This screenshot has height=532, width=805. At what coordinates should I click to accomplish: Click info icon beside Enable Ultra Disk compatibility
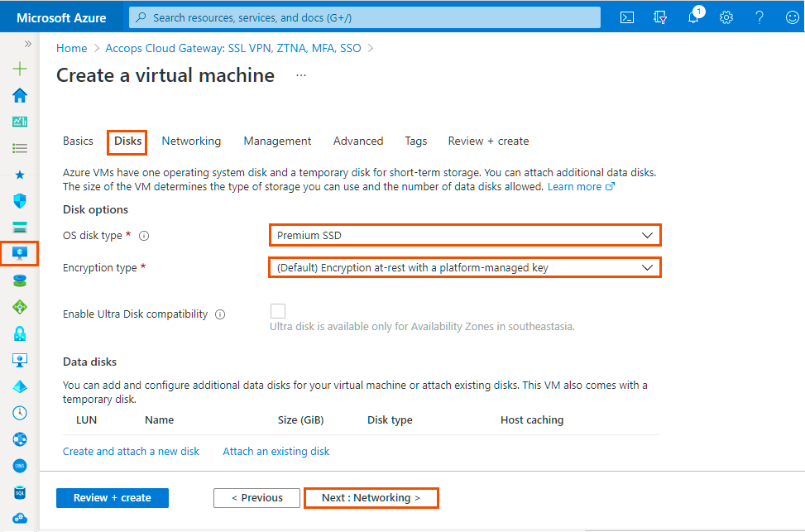click(220, 314)
